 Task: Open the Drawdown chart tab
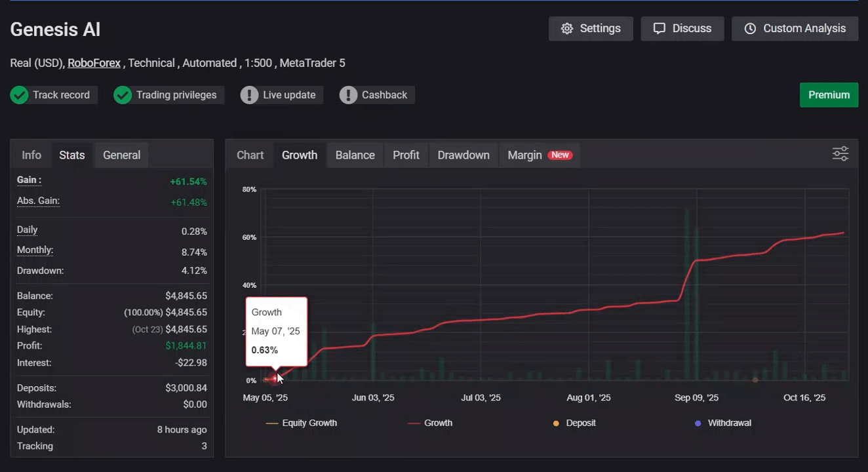tap(464, 155)
